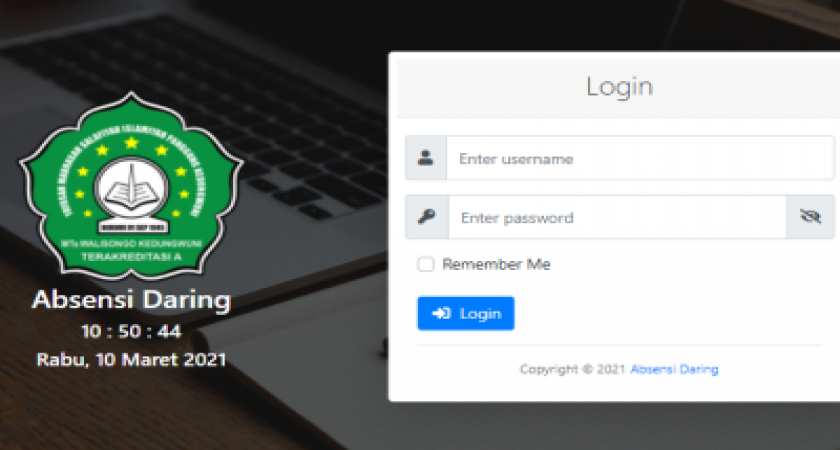Submit with the blue Login button
The height and width of the screenshot is (450, 840).
pos(466,313)
